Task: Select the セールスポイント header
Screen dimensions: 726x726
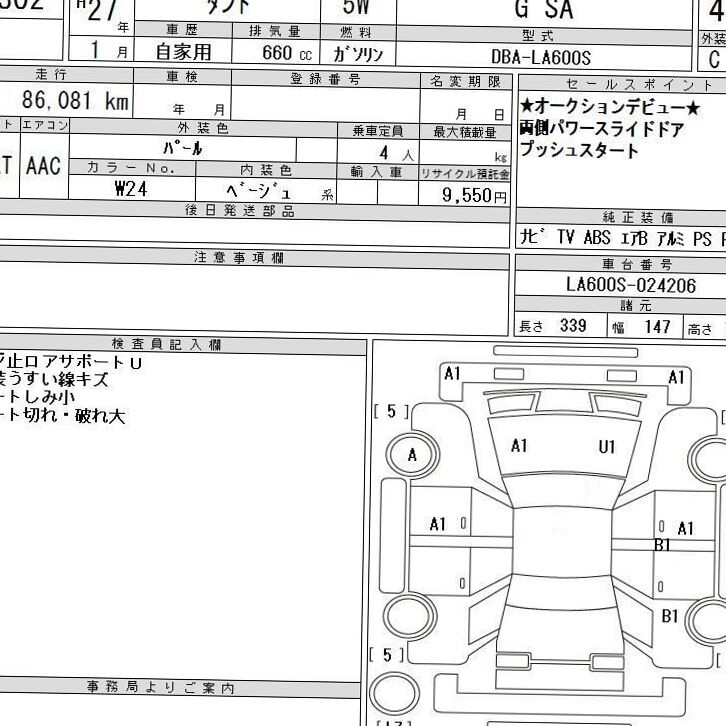Action: pos(639,84)
